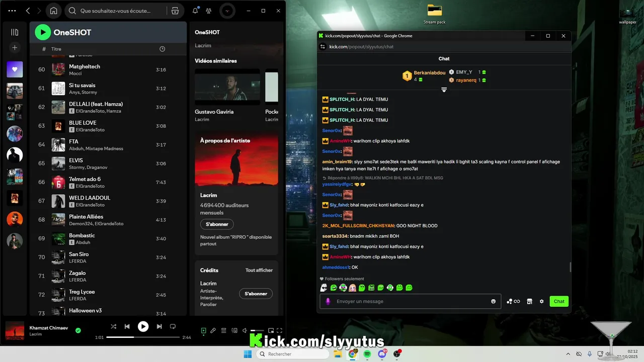Screen dimensions: 644x362
Task: Go to Spotify Home
Action: tap(54, 11)
